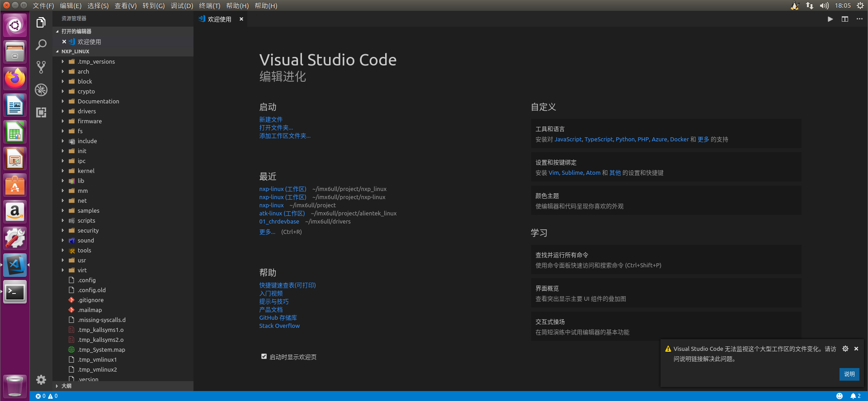Expand the .tmp_versions folder

[x=123, y=61]
